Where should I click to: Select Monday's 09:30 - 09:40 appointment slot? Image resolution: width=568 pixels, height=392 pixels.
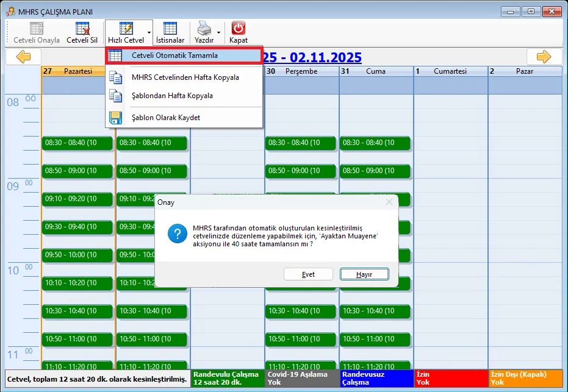77,227
